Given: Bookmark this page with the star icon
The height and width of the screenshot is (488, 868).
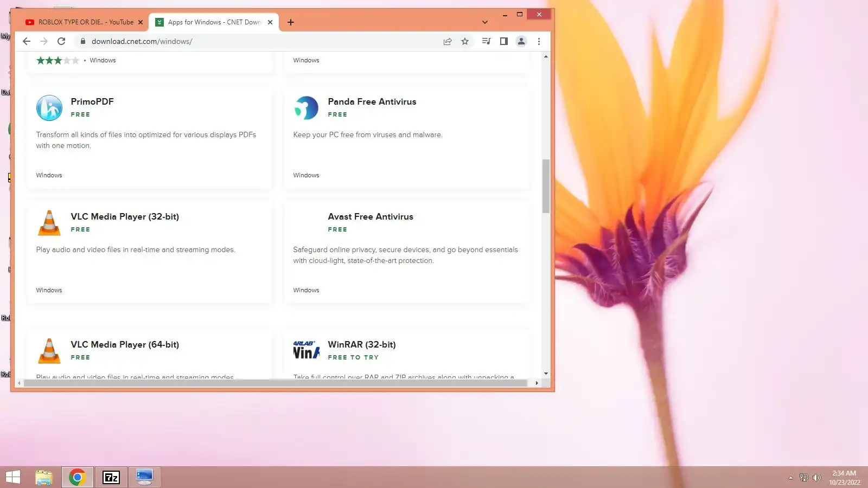Looking at the screenshot, I should [465, 41].
